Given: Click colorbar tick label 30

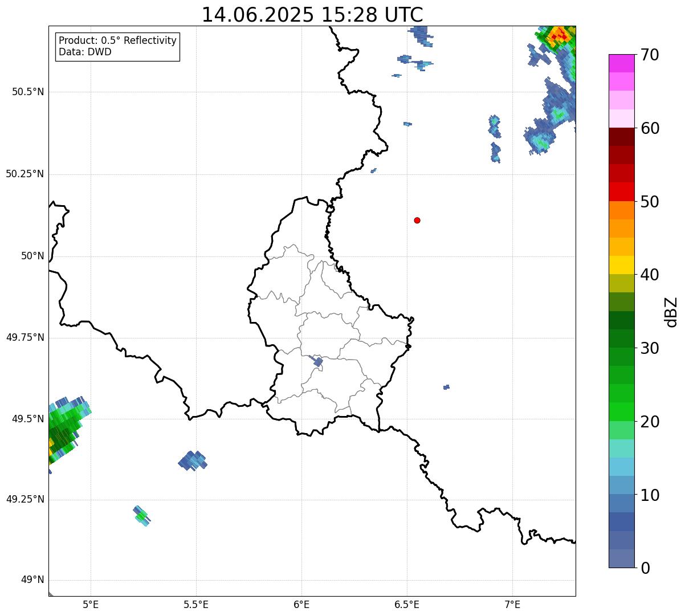Looking at the screenshot, I should coord(650,348).
